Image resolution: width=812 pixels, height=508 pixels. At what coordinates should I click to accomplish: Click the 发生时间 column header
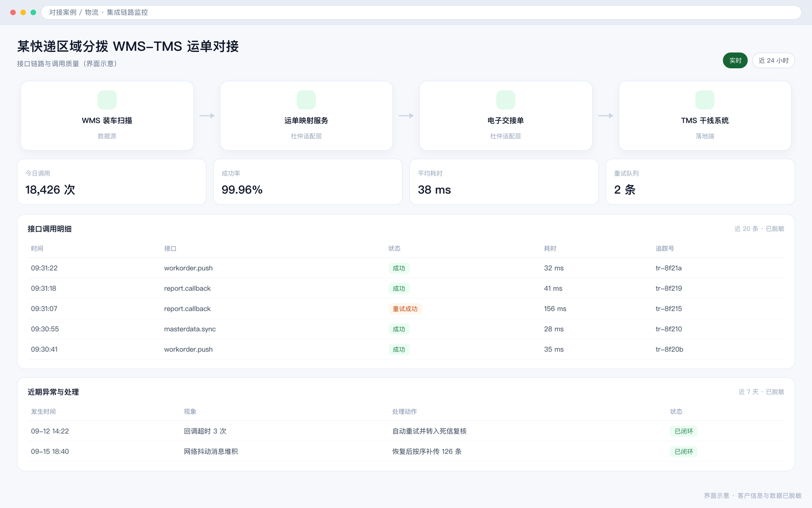coord(43,411)
